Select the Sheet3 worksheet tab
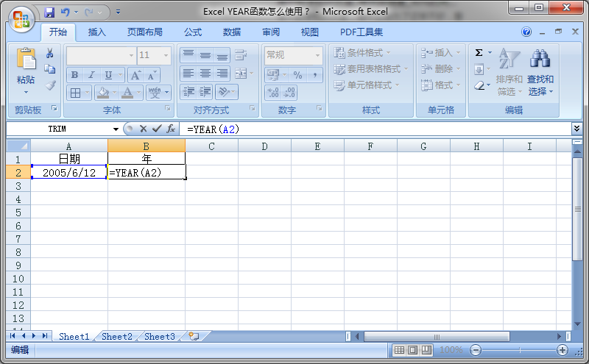Image resolution: width=589 pixels, height=364 pixels. point(160,337)
